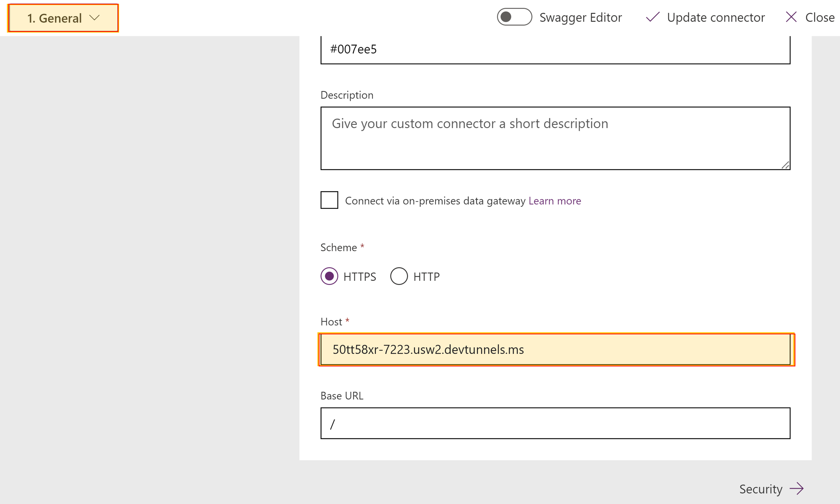Image resolution: width=840 pixels, height=504 pixels.
Task: Click 'Connect via on-premises data gateway' text
Action: [435, 201]
